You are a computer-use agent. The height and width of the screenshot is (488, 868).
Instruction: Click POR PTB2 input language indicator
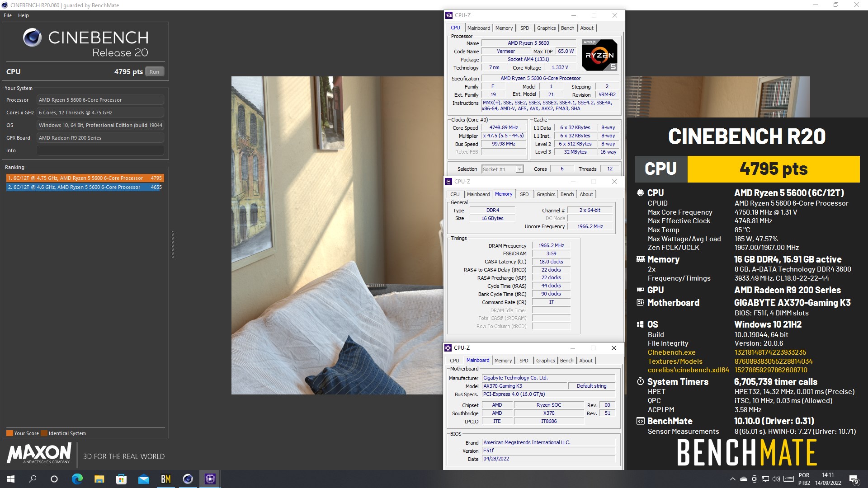(x=804, y=479)
